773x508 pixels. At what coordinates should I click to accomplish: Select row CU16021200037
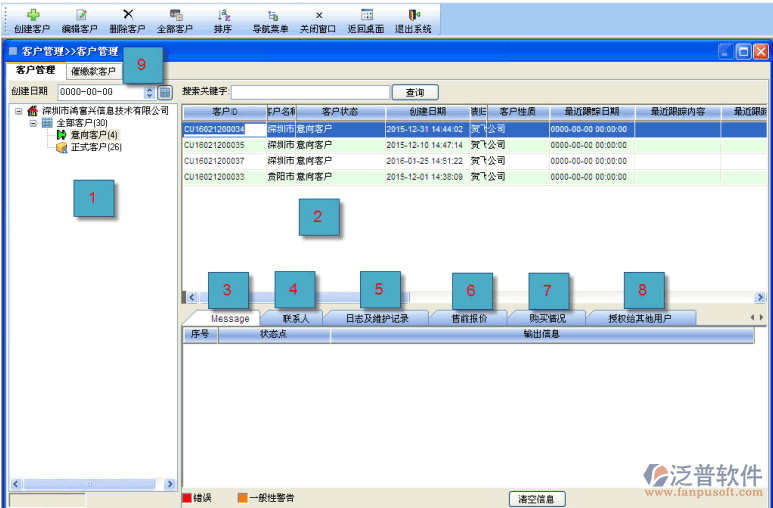475,161
